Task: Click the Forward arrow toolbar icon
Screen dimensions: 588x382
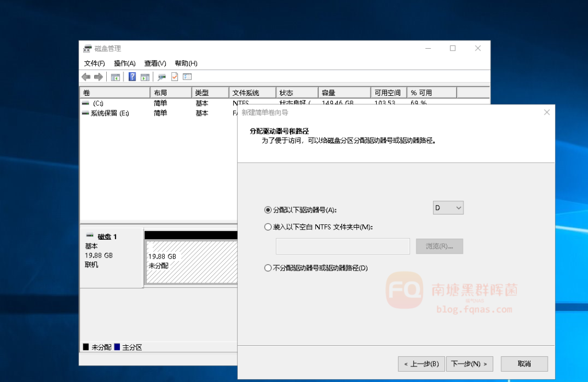Action: [98, 77]
